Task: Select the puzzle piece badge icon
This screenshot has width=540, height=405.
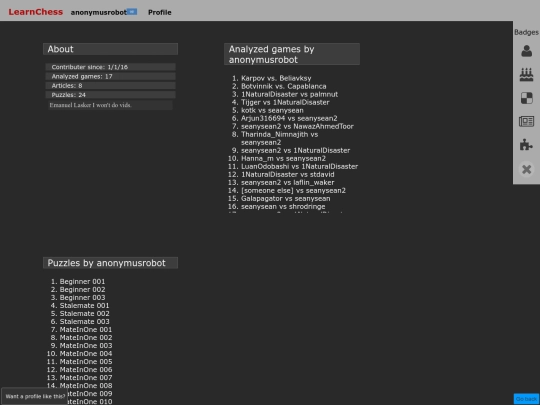Action: (x=526, y=145)
